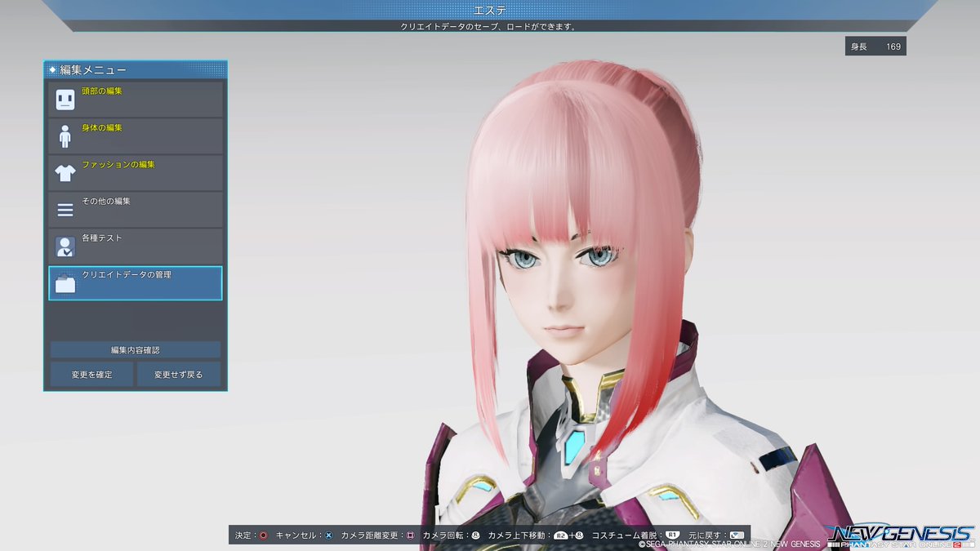Screen dimensions: 980x551
Task: Click the R1 icon for コスチューム着脱
Action: click(x=673, y=535)
